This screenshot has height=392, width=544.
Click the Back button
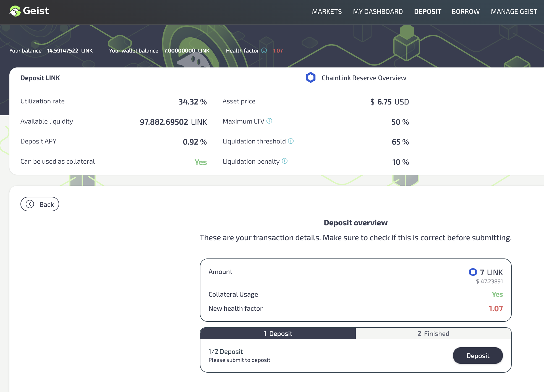[40, 204]
